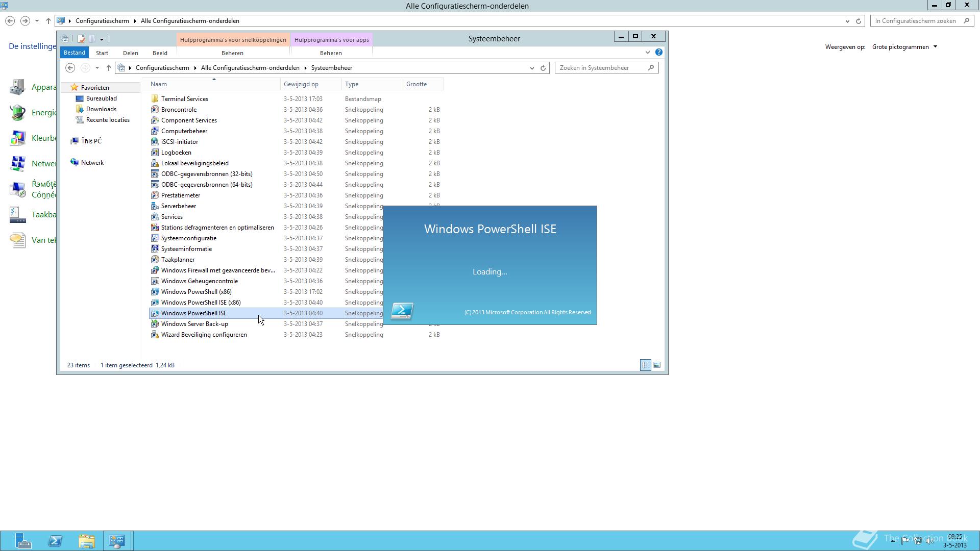Click the Taakplanner icon

click(x=155, y=260)
